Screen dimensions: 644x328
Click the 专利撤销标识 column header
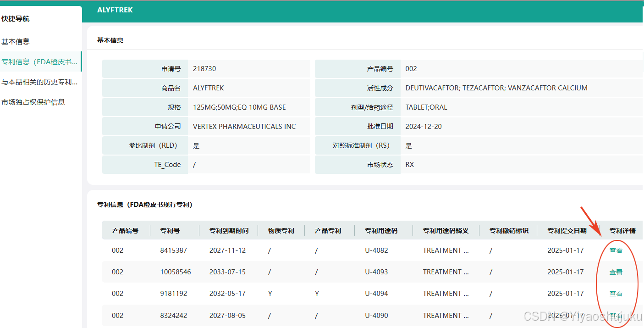click(509, 231)
